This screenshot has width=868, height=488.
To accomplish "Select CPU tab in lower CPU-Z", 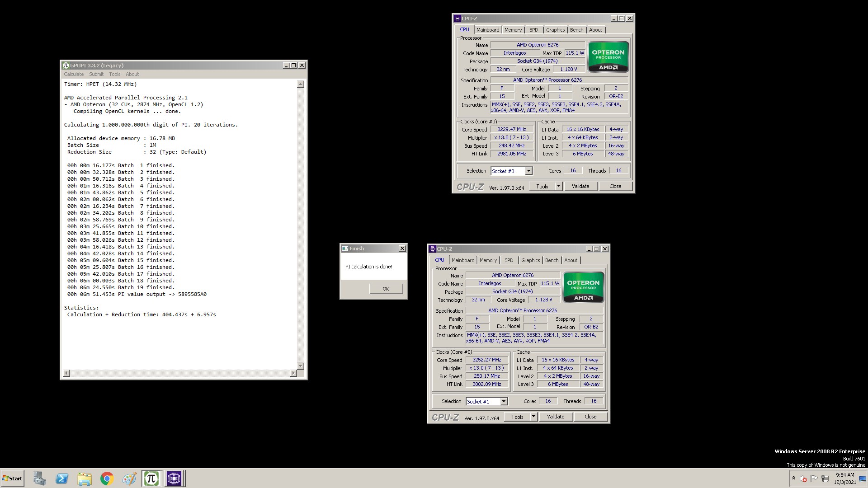I will (x=439, y=260).
